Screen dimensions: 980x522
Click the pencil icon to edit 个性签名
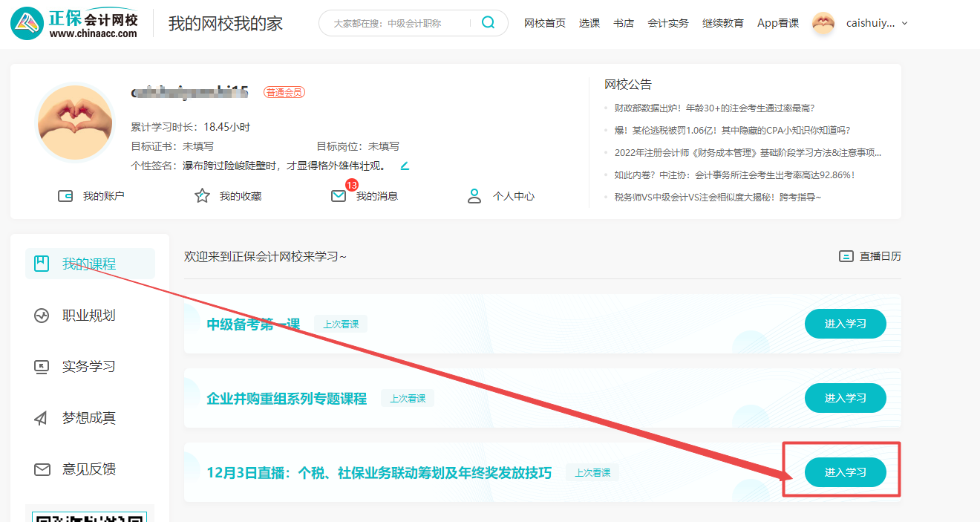[x=405, y=165]
